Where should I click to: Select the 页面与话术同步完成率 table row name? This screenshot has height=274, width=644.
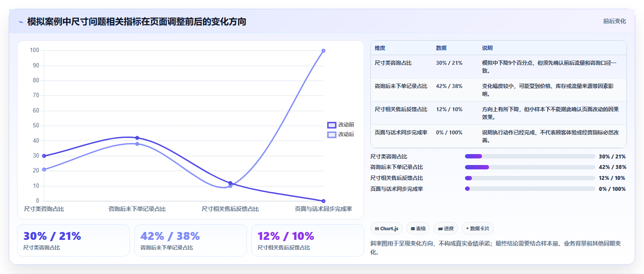[401, 133]
